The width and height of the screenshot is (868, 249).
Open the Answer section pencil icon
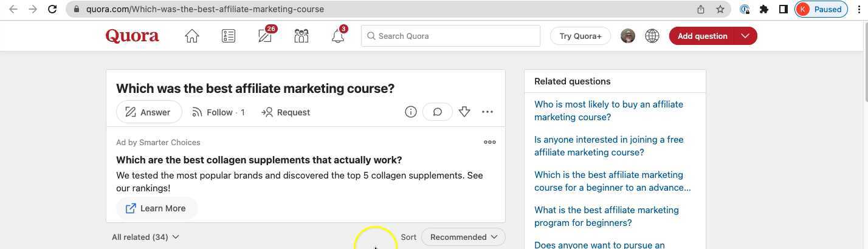265,36
